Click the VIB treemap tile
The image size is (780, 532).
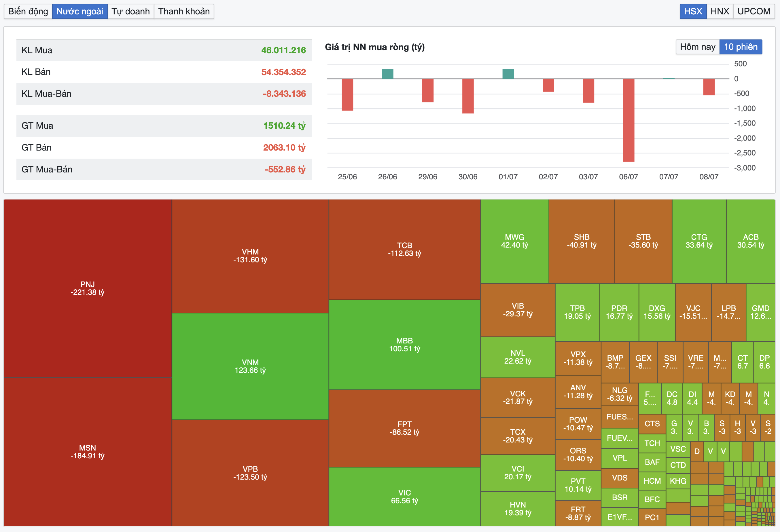pyautogui.click(x=518, y=310)
